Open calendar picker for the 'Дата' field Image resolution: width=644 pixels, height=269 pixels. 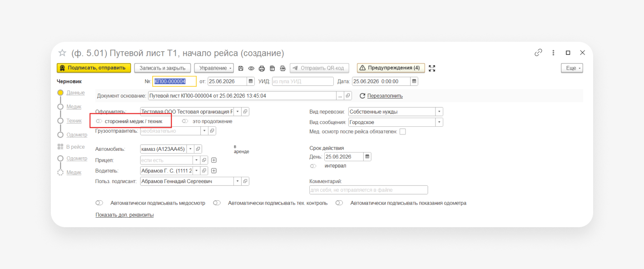coord(414,81)
